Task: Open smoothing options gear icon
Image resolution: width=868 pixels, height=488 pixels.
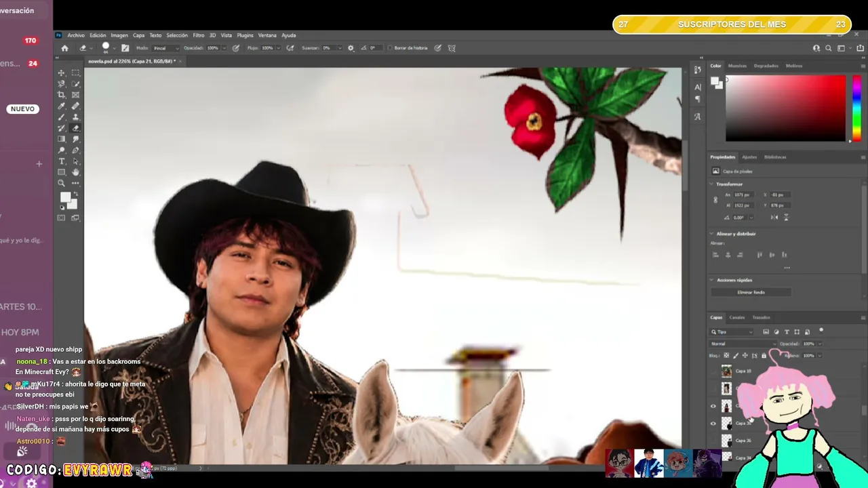Action: pyautogui.click(x=351, y=48)
